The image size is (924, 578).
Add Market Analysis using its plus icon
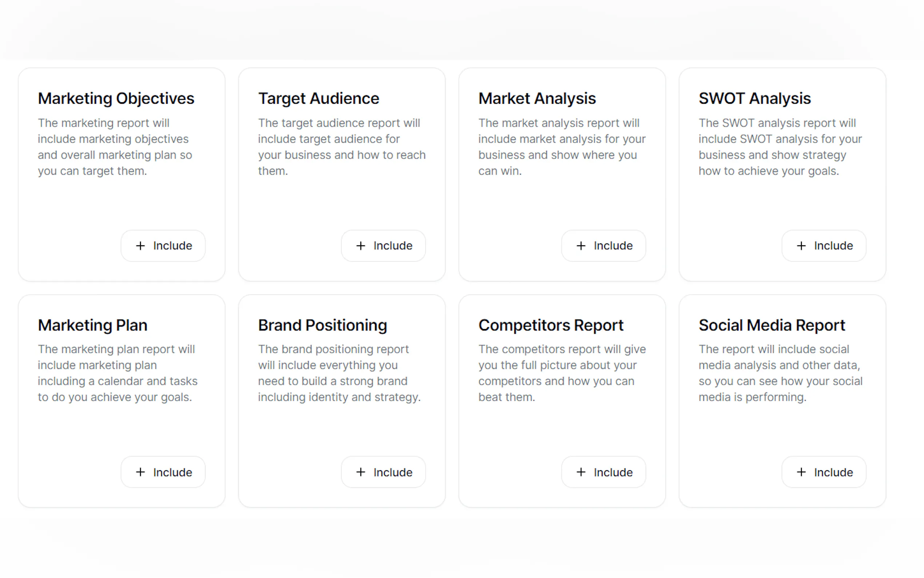point(581,246)
